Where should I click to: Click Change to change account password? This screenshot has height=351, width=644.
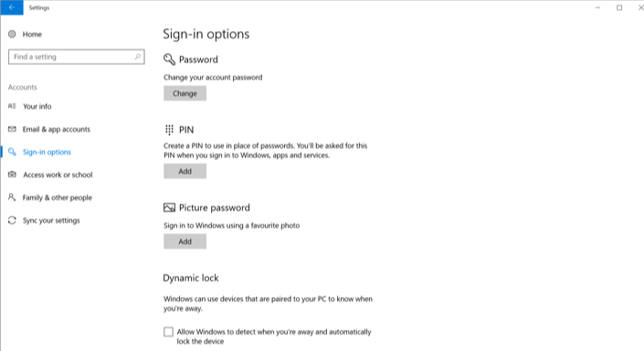185,93
